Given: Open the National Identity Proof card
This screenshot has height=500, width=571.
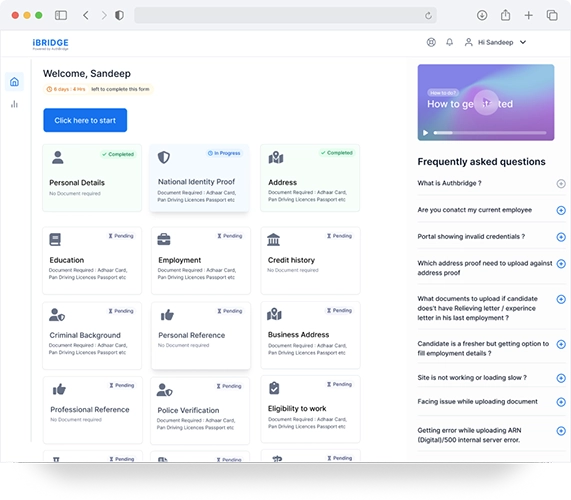Looking at the screenshot, I should (x=200, y=178).
